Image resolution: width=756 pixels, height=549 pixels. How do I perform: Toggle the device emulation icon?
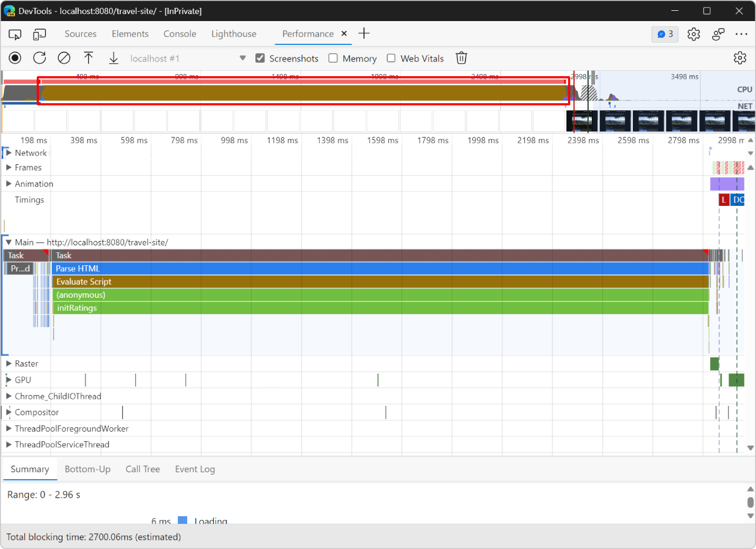click(x=39, y=34)
